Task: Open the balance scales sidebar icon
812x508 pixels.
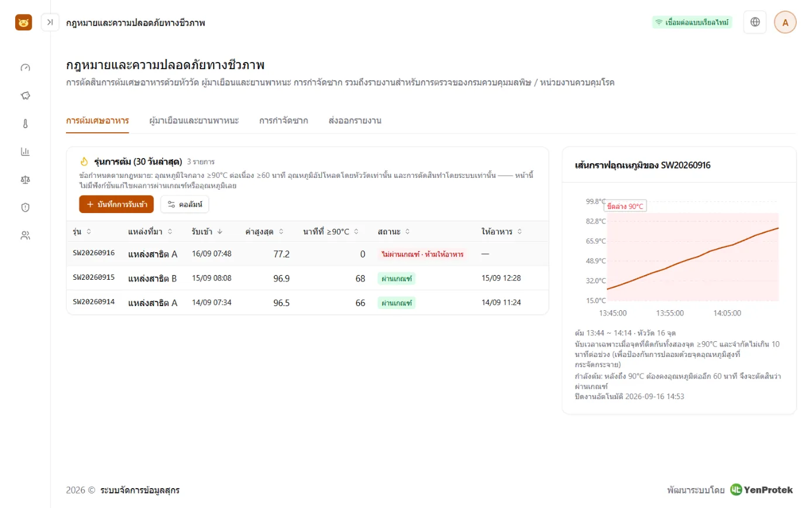Action: tap(25, 180)
